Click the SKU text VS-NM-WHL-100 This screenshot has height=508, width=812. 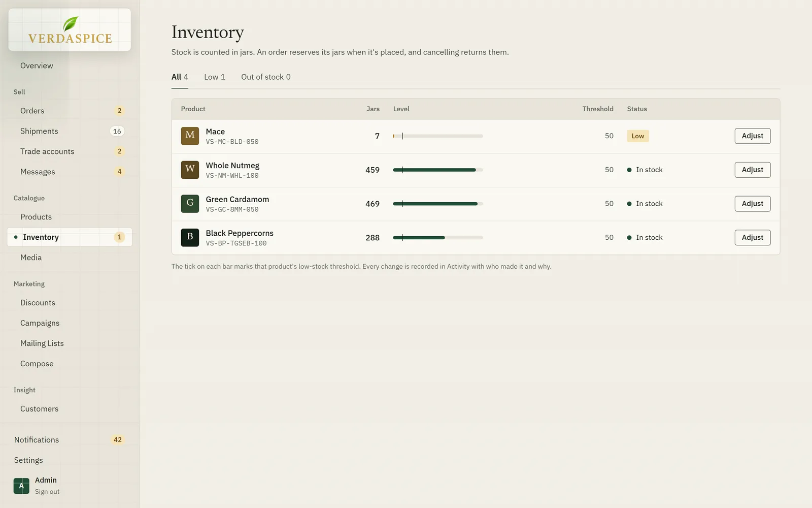tap(232, 176)
